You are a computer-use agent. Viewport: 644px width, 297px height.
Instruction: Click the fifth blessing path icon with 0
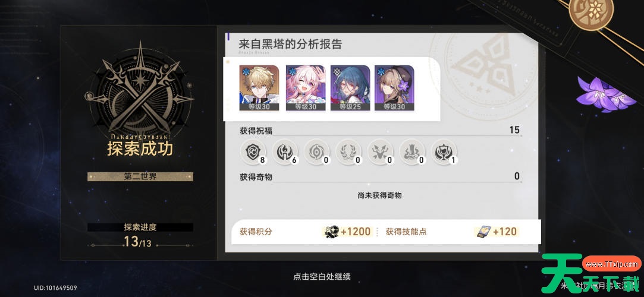pos(381,152)
